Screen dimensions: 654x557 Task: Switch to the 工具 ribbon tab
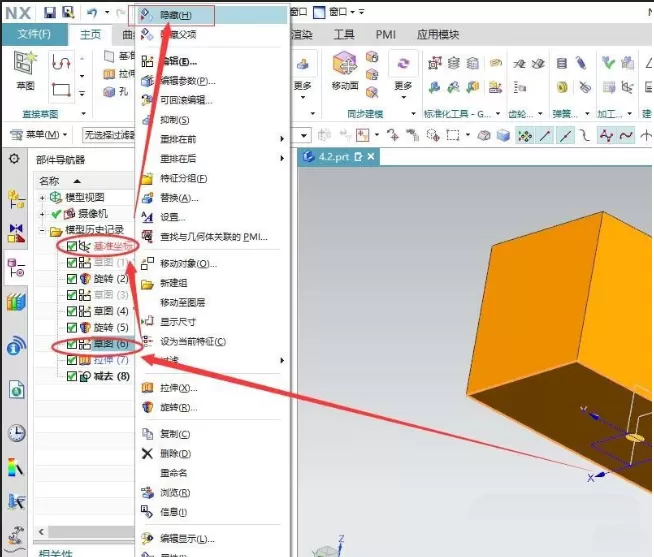point(344,34)
